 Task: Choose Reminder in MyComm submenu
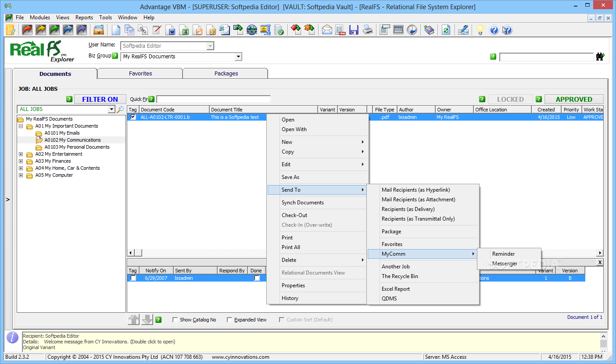(509, 254)
